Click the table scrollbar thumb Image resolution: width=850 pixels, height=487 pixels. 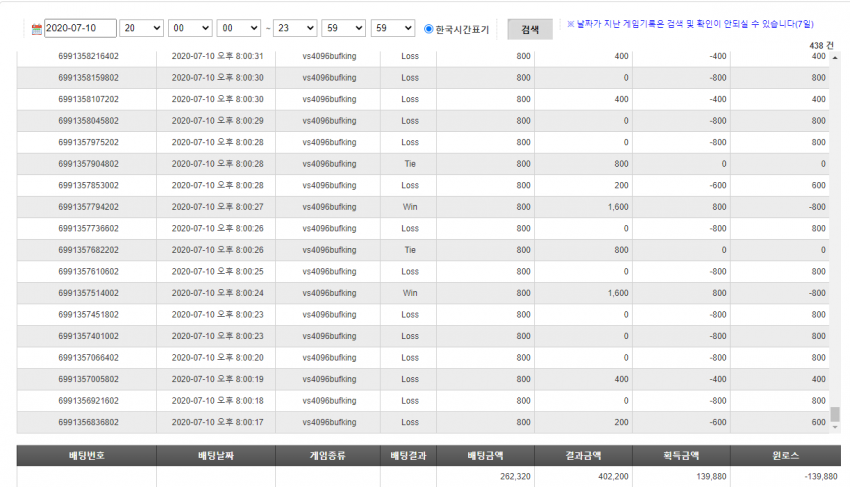(x=835, y=414)
